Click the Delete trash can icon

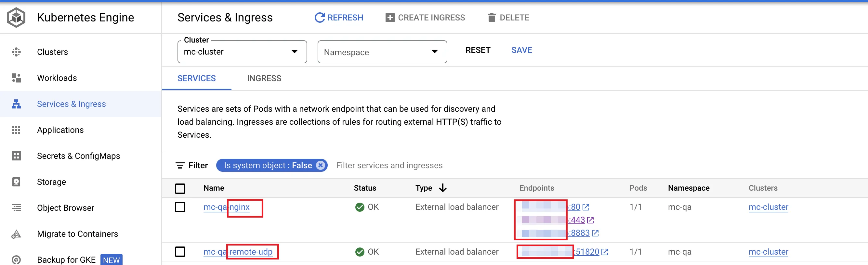click(x=492, y=18)
